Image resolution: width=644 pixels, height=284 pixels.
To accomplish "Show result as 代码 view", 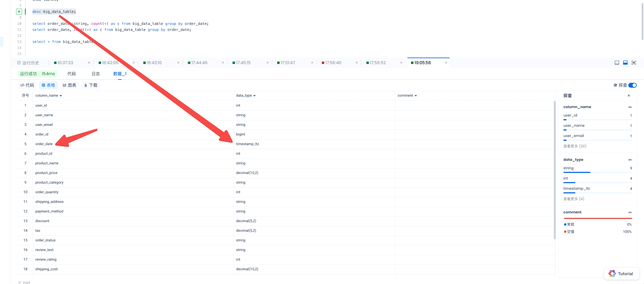I will pos(27,85).
